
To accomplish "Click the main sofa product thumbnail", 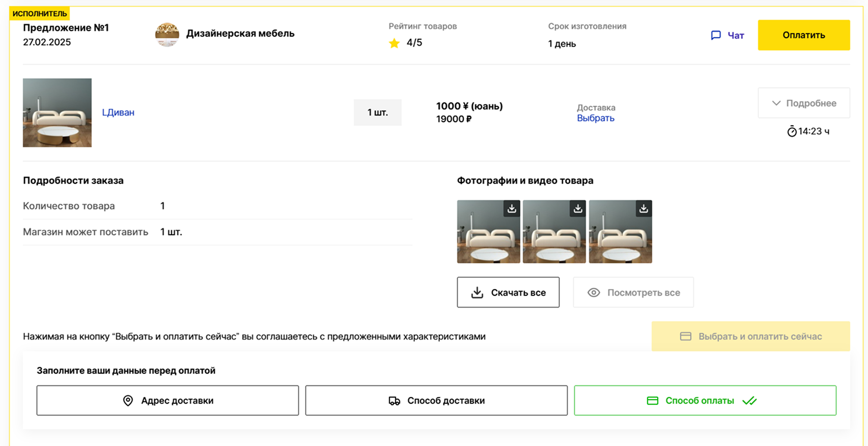I will (57, 113).
